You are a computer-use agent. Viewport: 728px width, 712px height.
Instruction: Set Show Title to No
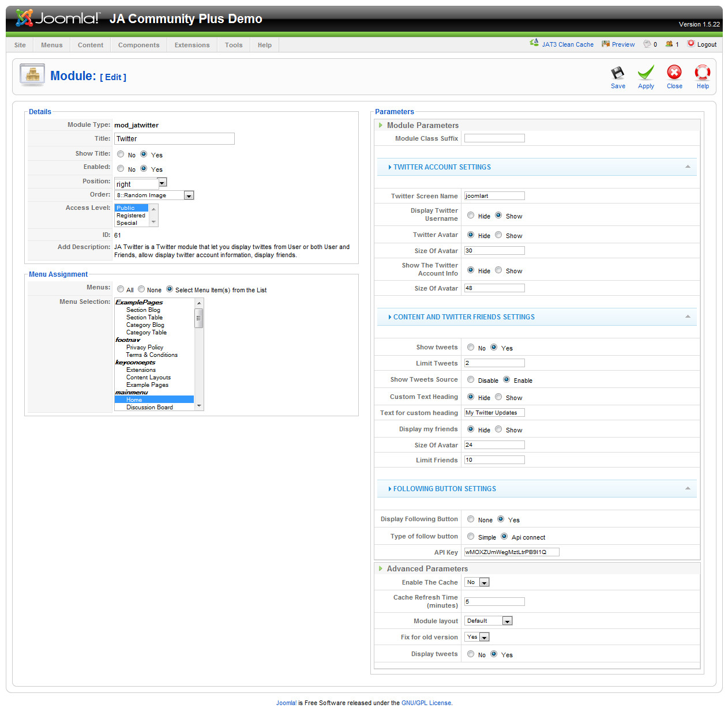tap(121, 154)
